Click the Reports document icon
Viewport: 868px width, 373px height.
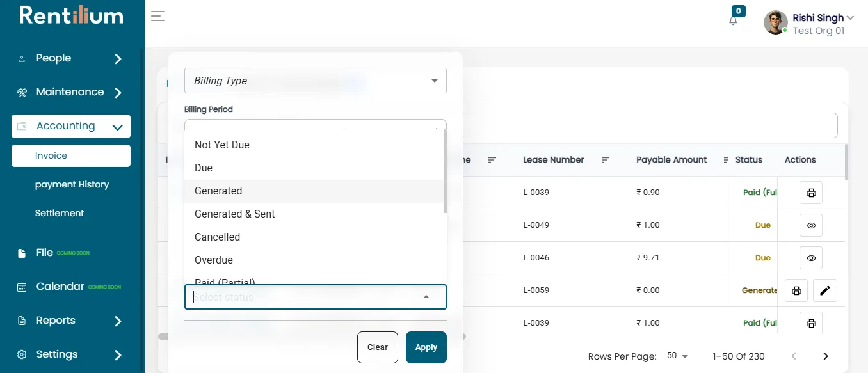(x=22, y=321)
